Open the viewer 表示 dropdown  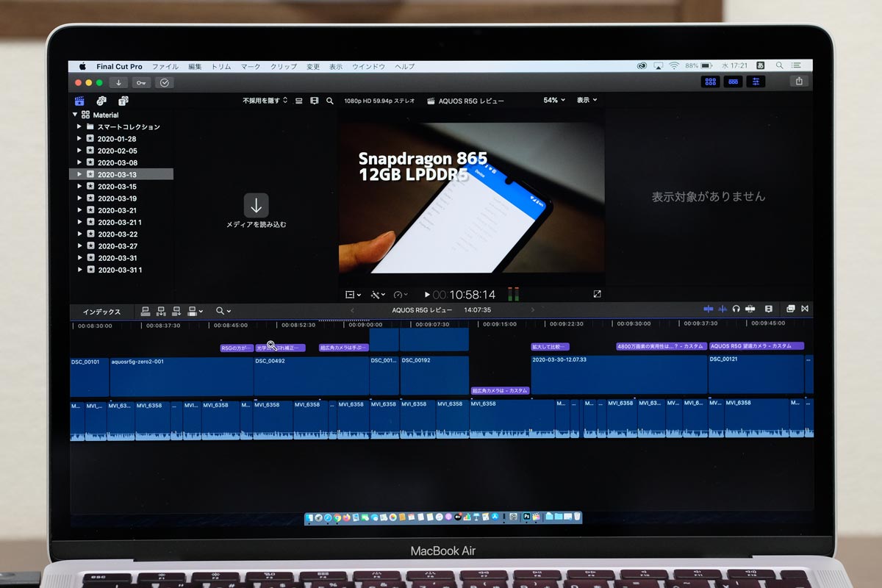pos(587,100)
